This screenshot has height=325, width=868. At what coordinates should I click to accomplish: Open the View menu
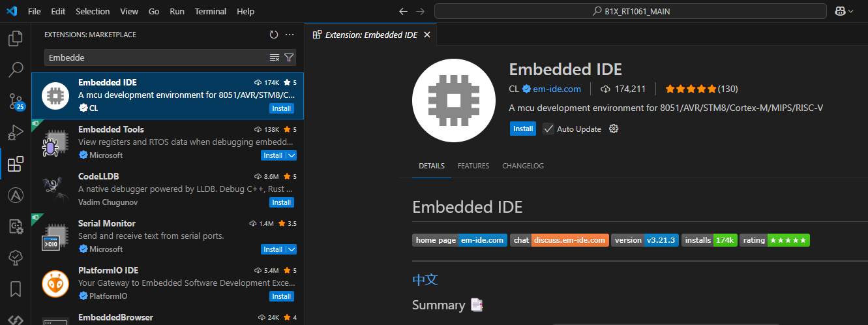coord(129,11)
